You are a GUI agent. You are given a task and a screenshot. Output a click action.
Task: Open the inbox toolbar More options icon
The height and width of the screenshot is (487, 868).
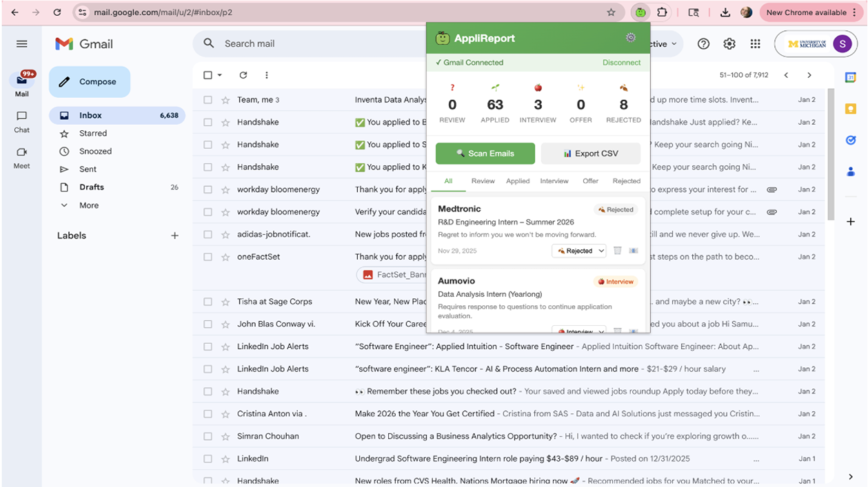click(266, 75)
